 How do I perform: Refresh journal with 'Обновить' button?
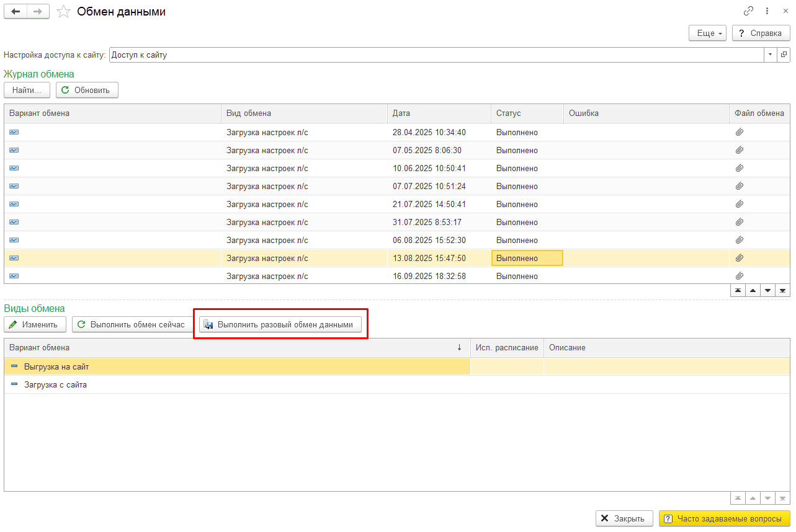87,90
